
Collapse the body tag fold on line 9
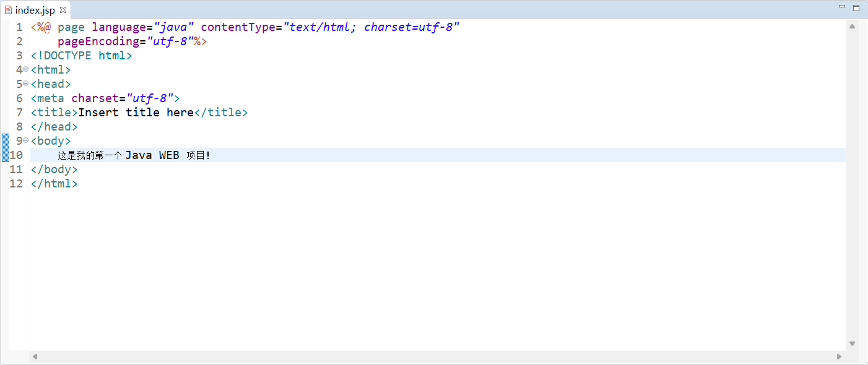tap(26, 141)
